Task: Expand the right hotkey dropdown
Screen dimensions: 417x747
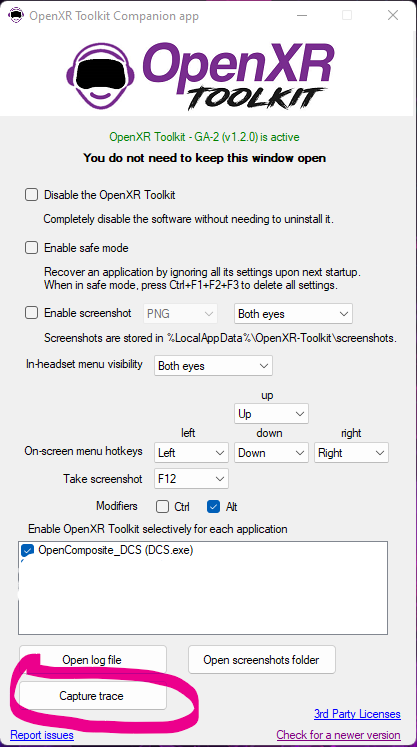Action: point(351,453)
